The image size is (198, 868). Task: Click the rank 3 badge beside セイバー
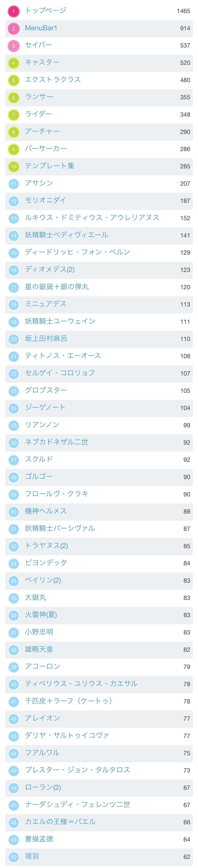point(14,46)
